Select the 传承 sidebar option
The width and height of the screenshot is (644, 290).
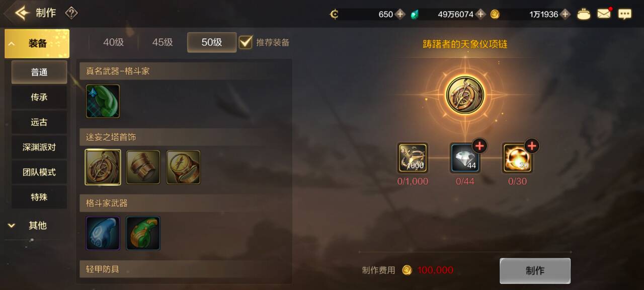tap(39, 97)
